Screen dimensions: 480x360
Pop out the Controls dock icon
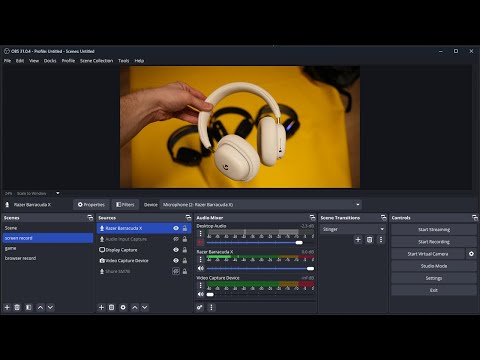point(475,218)
